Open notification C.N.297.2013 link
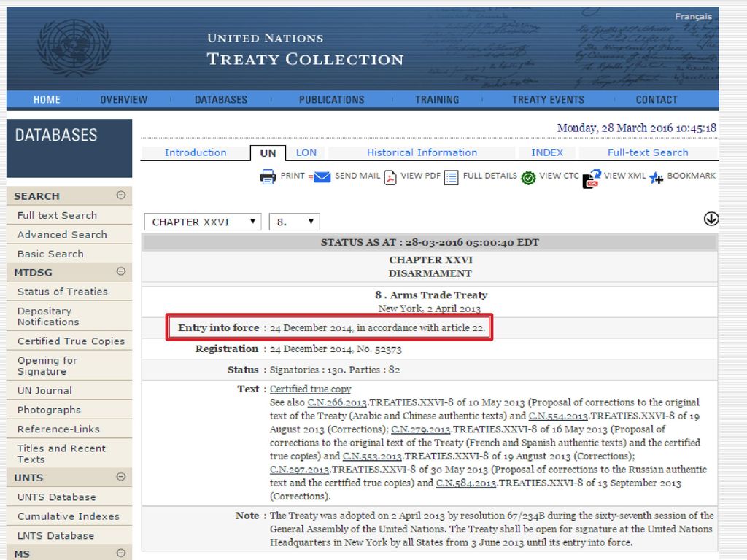 tap(299, 470)
